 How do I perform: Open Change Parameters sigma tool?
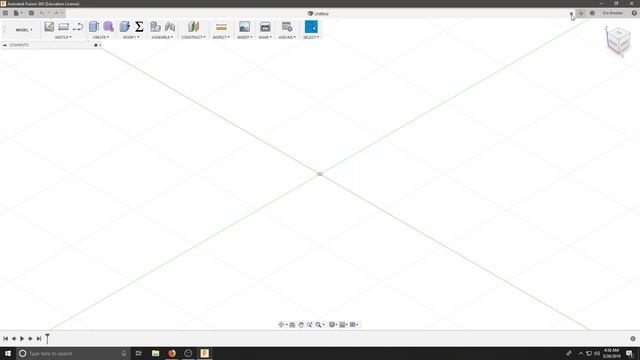point(139,27)
